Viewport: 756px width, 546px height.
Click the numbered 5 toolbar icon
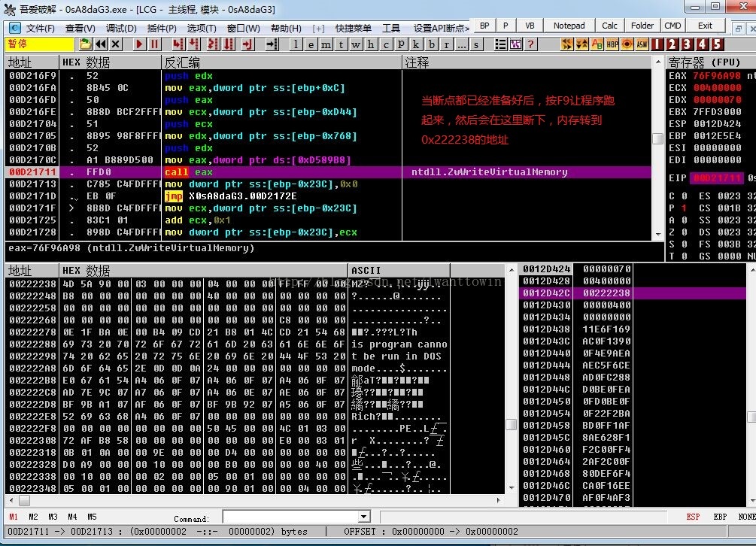point(718,44)
